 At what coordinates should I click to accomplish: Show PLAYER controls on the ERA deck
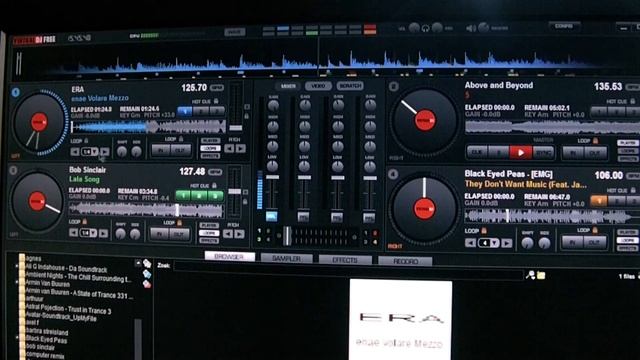point(210,141)
